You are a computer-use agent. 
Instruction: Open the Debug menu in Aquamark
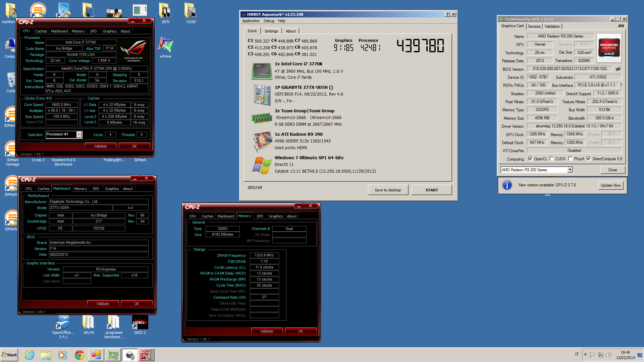[269, 21]
